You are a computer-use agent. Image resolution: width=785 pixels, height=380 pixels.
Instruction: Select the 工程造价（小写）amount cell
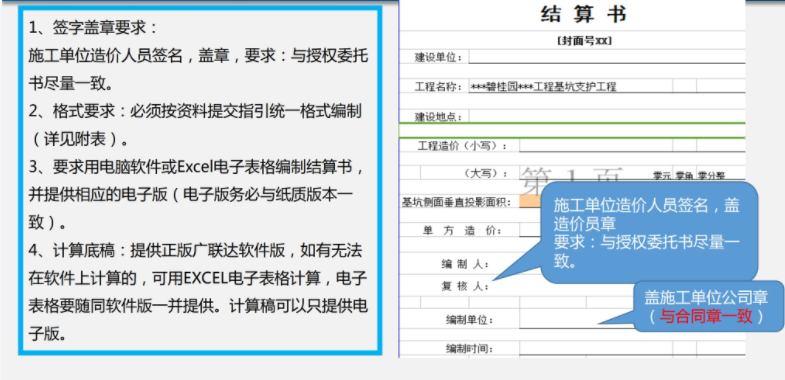[x=596, y=146]
